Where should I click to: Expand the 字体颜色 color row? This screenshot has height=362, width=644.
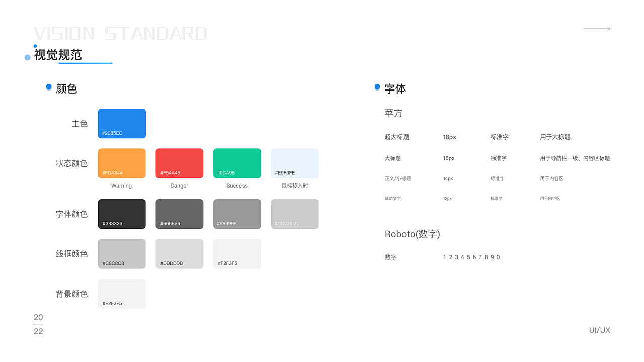71,214
